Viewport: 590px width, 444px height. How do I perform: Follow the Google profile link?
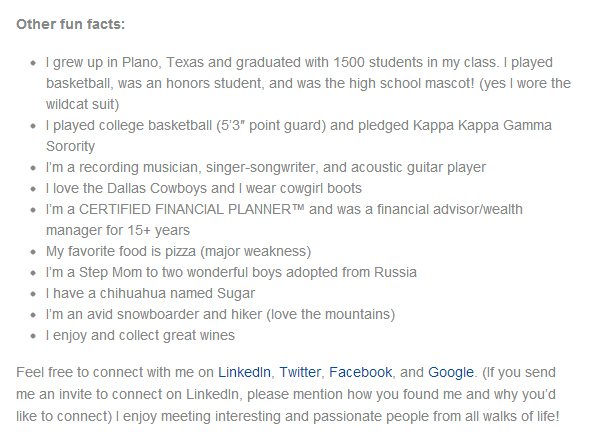(451, 373)
